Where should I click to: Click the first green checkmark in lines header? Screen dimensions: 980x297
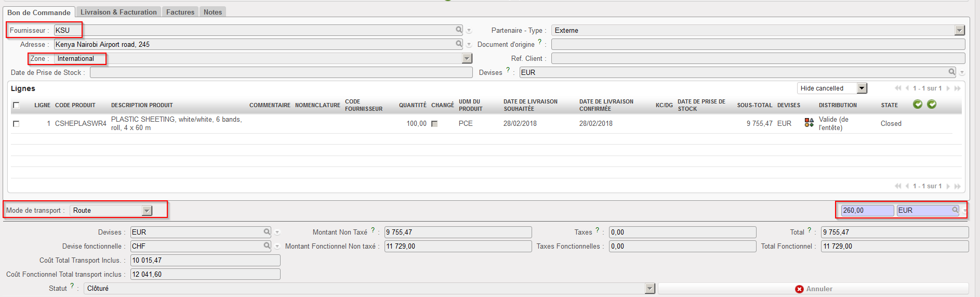[x=918, y=105]
